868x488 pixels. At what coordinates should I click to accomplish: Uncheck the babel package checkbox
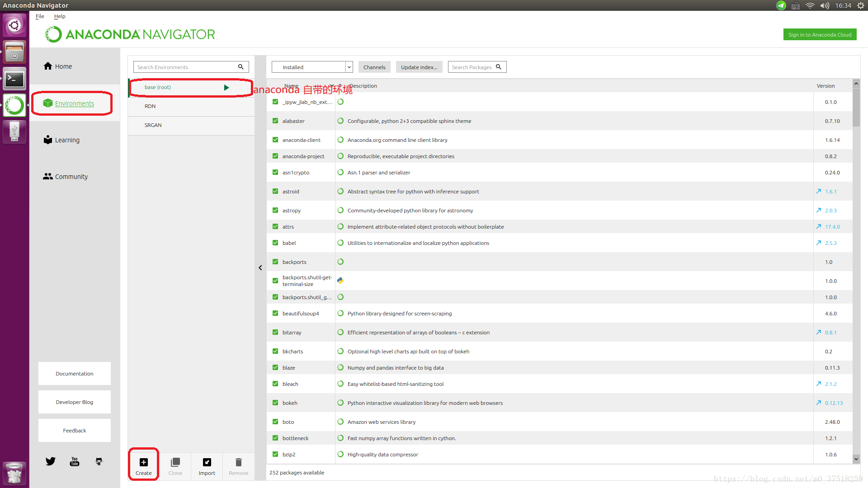click(x=275, y=243)
